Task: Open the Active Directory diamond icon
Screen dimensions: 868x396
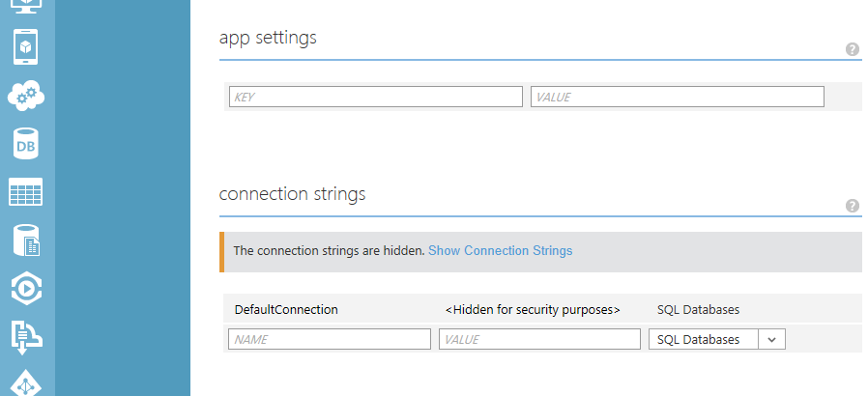Action: pos(26,382)
